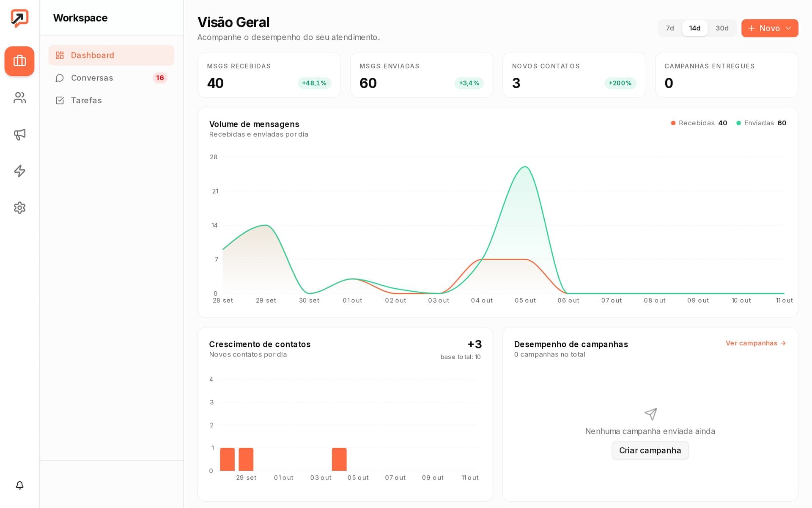Click the Conversas chat bubble icon
The image size is (812, 508).
pyautogui.click(x=60, y=78)
